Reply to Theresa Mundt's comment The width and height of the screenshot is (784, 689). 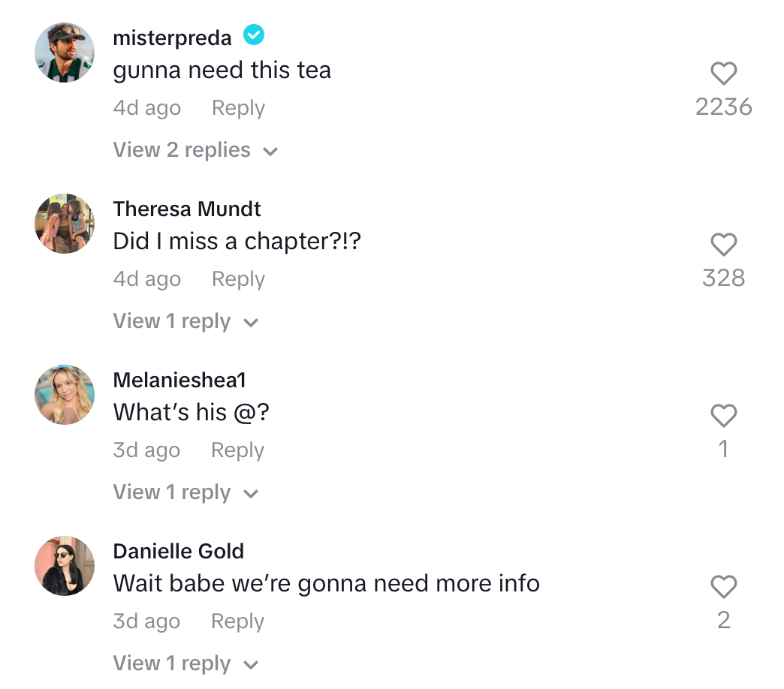[x=237, y=278]
